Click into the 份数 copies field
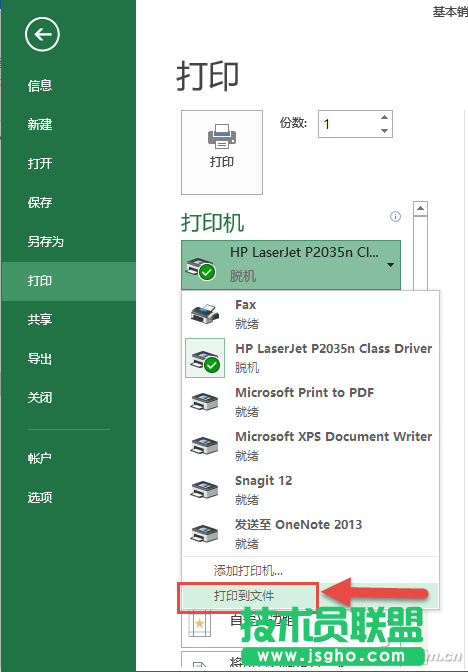 (x=348, y=124)
